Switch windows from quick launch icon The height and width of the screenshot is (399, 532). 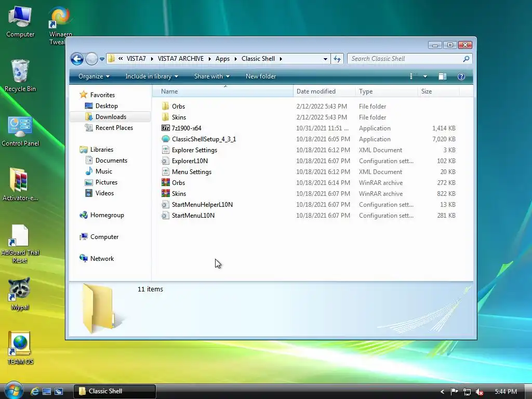click(59, 391)
